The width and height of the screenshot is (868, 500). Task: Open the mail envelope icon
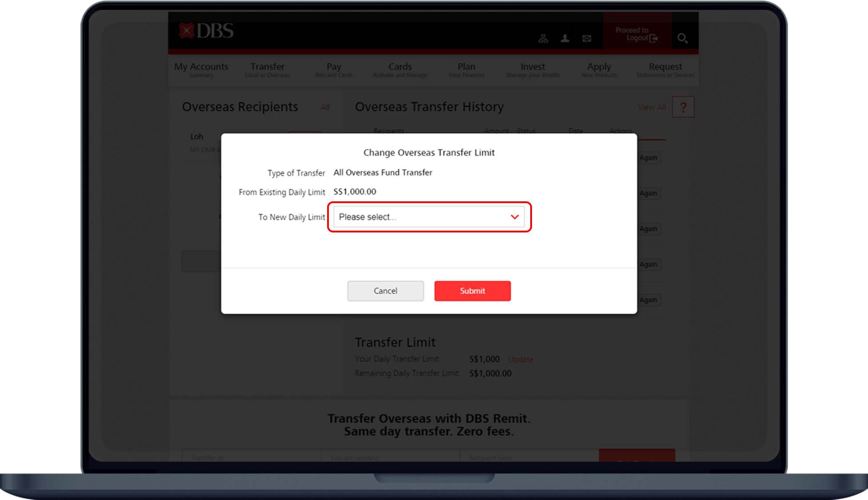click(587, 39)
